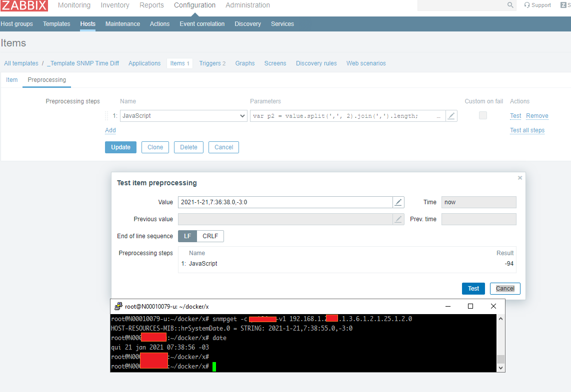Click Test link for step 1
Viewport: 571px width, 392px height.
tap(515, 116)
